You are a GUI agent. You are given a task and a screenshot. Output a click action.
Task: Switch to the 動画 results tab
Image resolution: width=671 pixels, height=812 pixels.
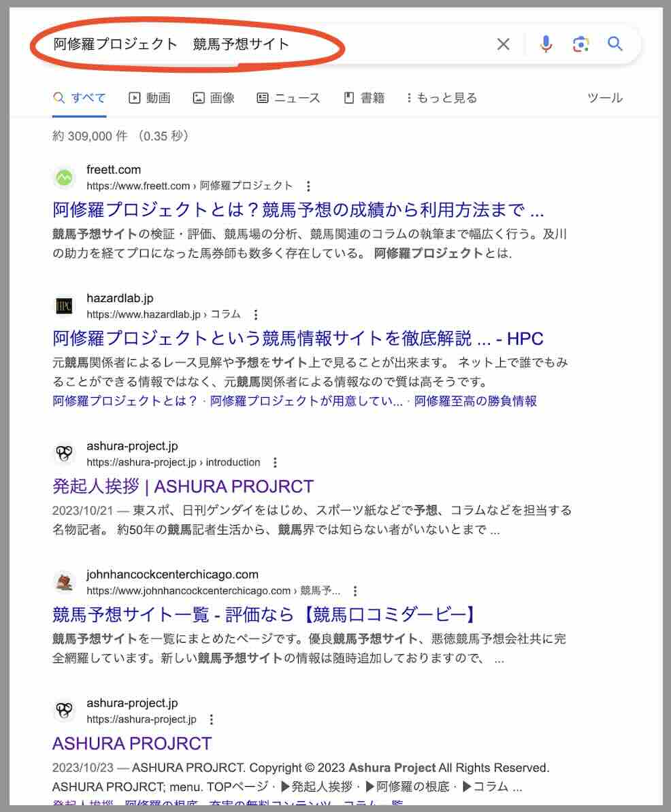(x=151, y=97)
